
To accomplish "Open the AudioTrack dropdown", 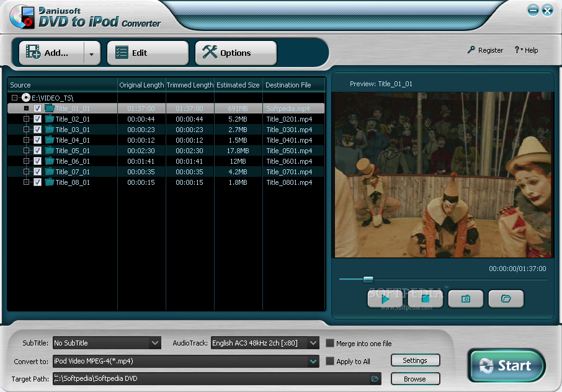I will [313, 343].
